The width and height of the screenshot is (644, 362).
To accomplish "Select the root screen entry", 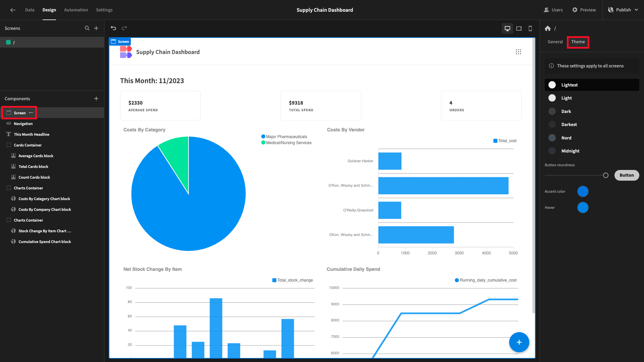I will click(x=52, y=42).
